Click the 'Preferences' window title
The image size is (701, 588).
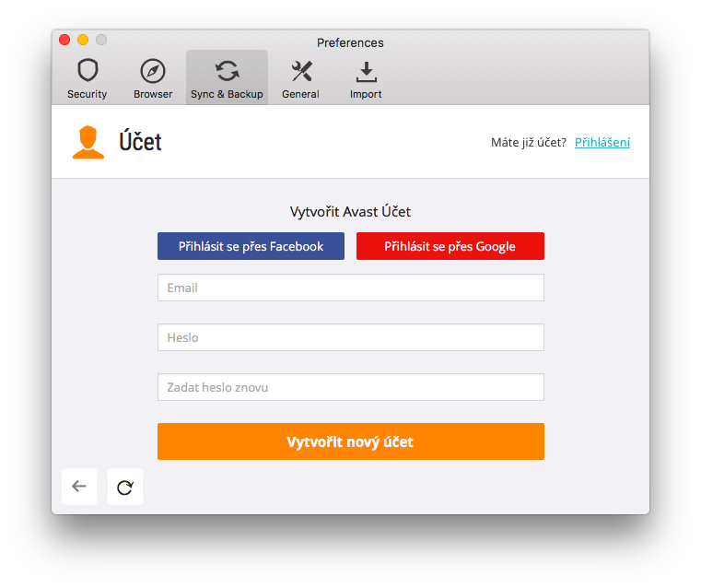tap(350, 42)
